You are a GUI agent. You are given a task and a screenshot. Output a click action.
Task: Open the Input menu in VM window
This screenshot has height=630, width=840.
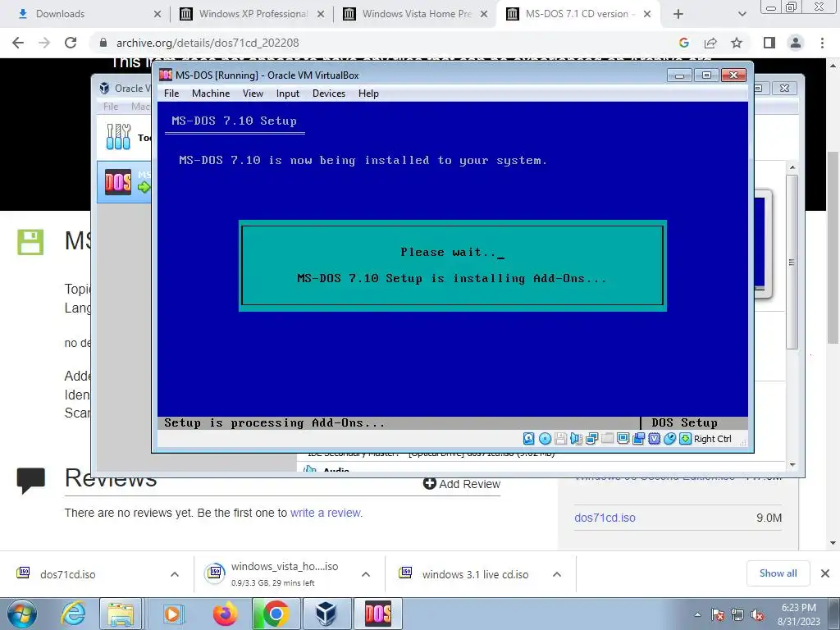coord(288,94)
